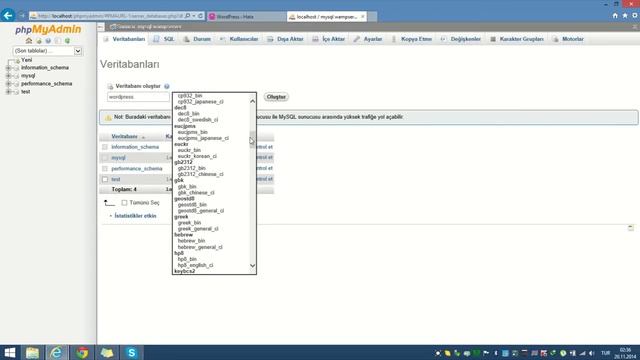The image size is (640, 360).
Task: Expand test tree node
Action: pyautogui.click(x=8, y=92)
